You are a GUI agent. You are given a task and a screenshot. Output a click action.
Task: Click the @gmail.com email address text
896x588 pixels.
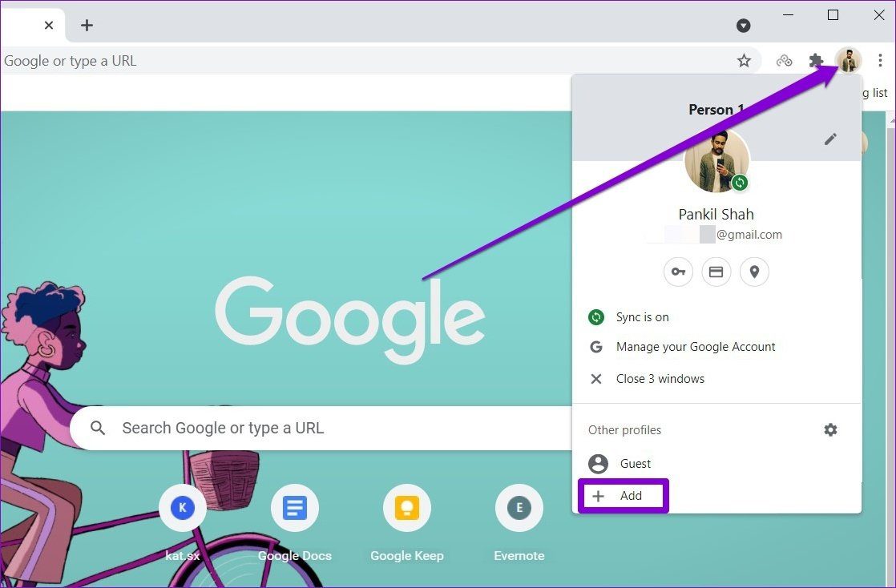click(749, 234)
